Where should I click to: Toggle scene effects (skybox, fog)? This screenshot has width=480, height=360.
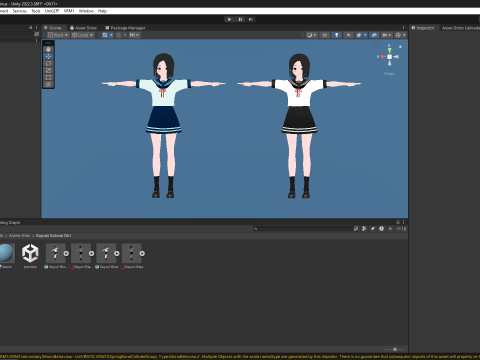pos(359,35)
